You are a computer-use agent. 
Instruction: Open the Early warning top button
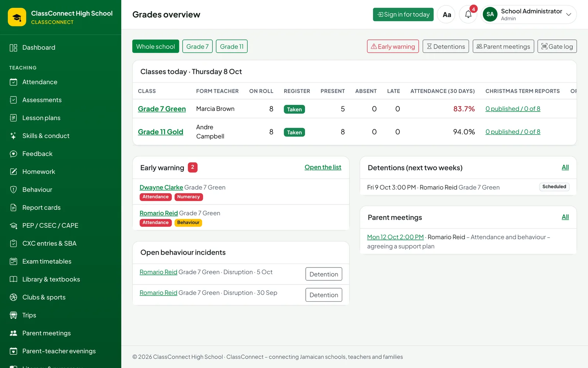(x=393, y=46)
